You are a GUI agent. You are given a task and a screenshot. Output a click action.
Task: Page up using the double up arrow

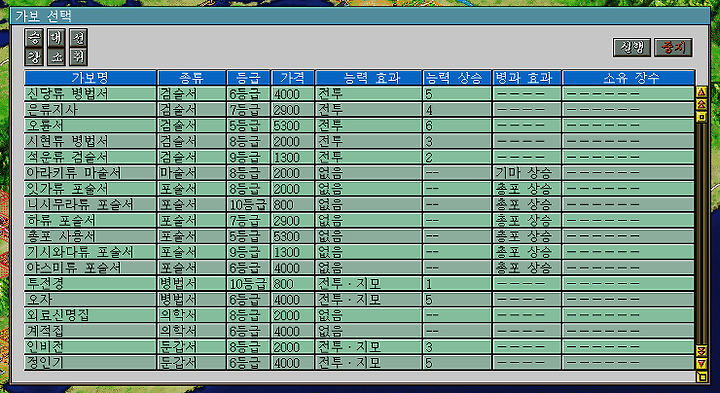point(701,104)
